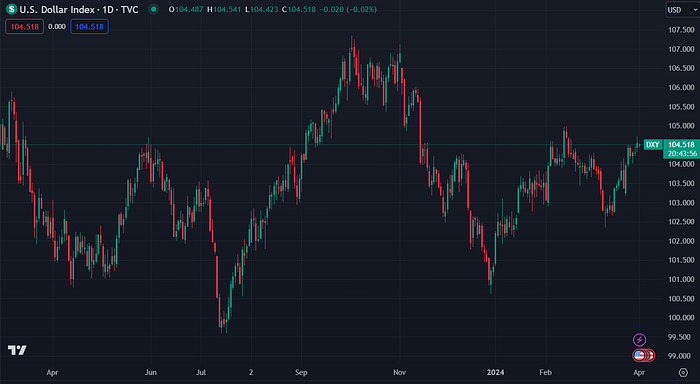Open the purple lightning bolt event icon
Screen dimensions: 700x384
pyautogui.click(x=639, y=340)
